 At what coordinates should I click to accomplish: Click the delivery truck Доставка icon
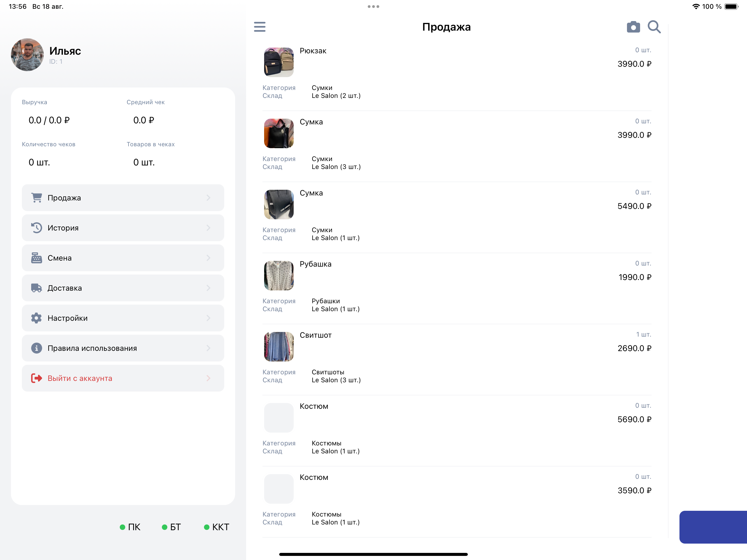click(36, 288)
